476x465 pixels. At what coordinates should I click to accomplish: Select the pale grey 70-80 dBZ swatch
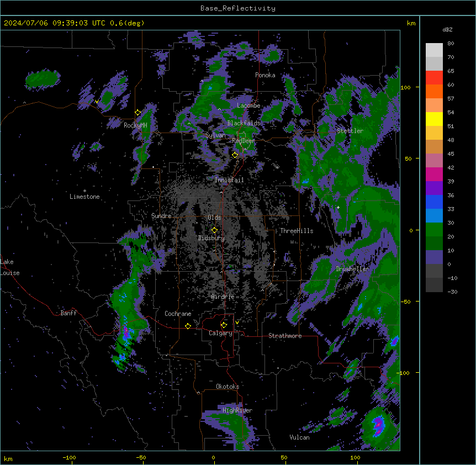pos(434,50)
